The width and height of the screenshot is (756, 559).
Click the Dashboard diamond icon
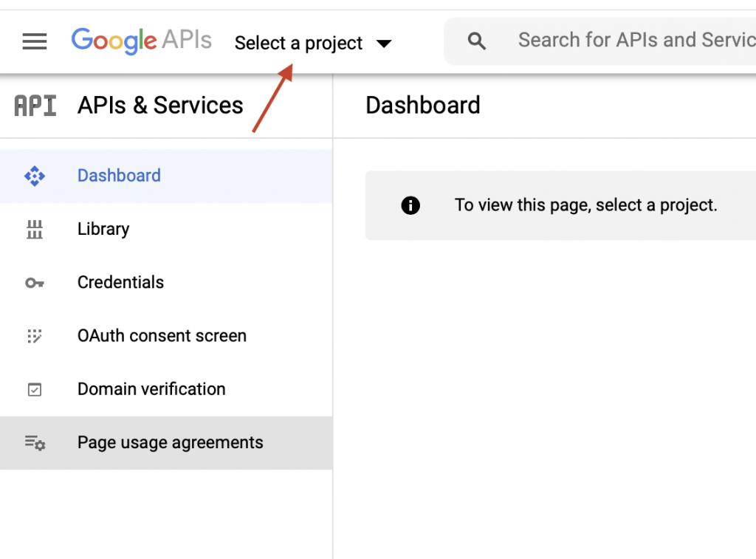click(x=35, y=176)
